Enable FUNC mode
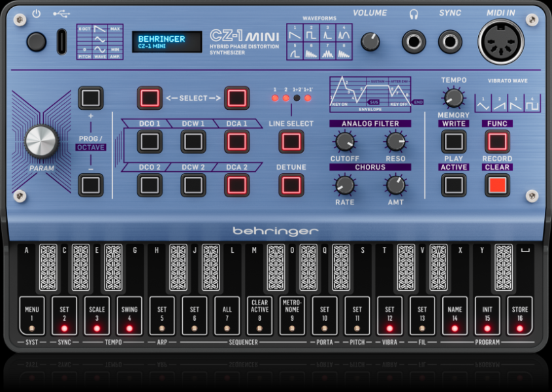 tap(497, 141)
